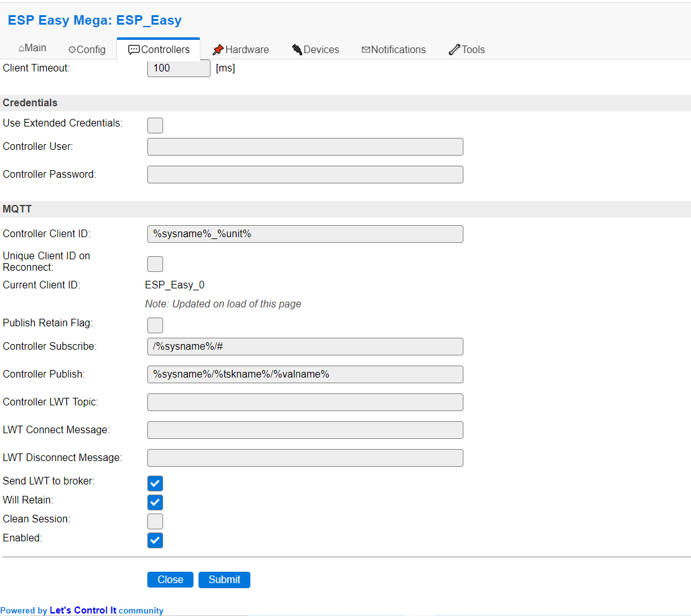Screen dimensions: 691x616
Task: Edit the Controller Client ID field
Action: 305,234
